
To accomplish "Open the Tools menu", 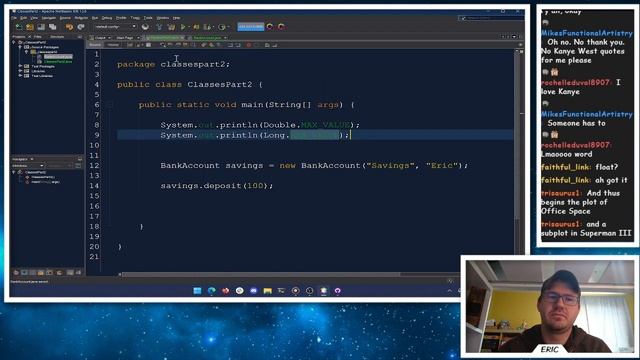I will (148, 18).
